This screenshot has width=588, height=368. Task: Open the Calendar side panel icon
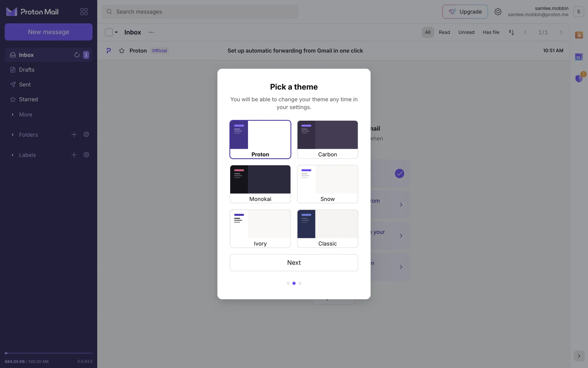[579, 57]
